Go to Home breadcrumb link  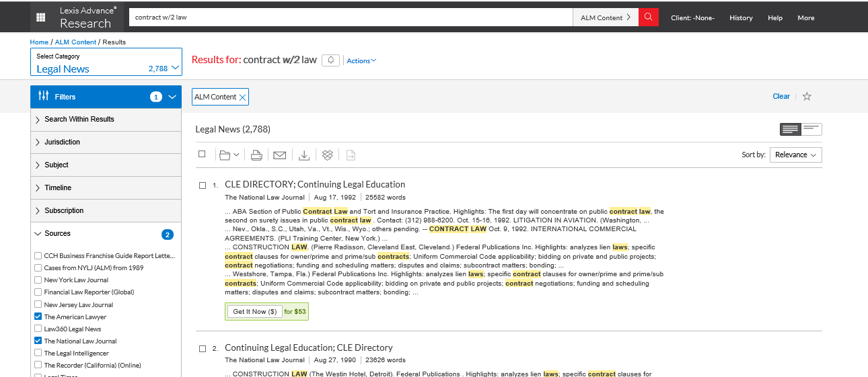[39, 42]
